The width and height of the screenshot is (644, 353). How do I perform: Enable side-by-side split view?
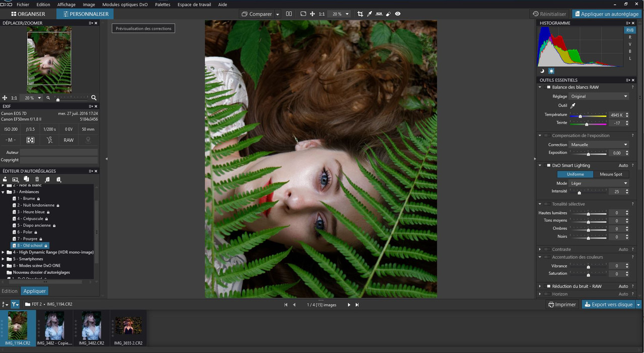pyautogui.click(x=289, y=14)
